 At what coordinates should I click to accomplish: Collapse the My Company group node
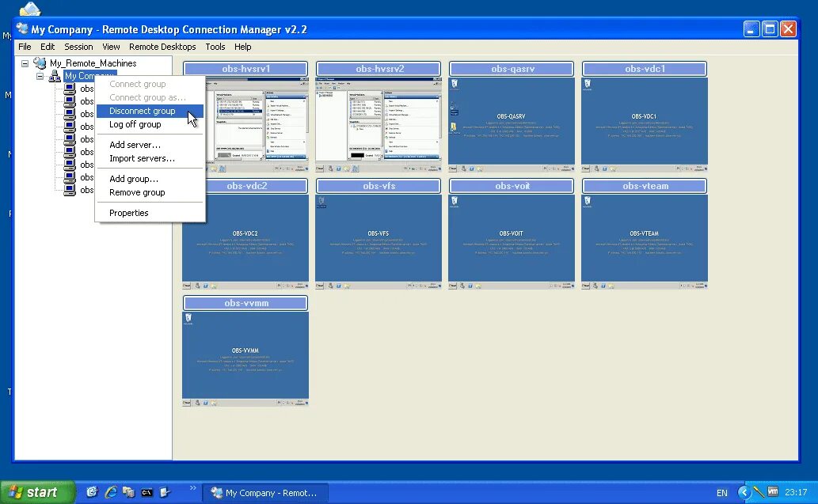click(40, 76)
